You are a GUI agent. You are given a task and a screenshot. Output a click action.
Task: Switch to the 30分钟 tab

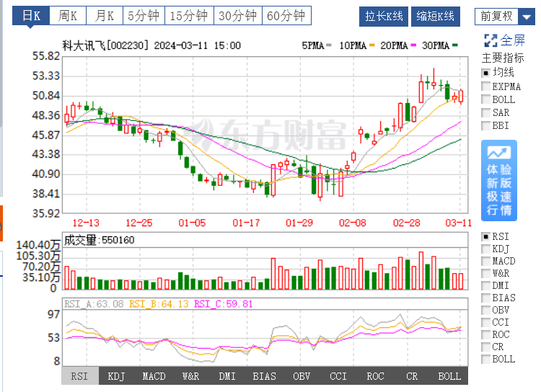click(238, 16)
